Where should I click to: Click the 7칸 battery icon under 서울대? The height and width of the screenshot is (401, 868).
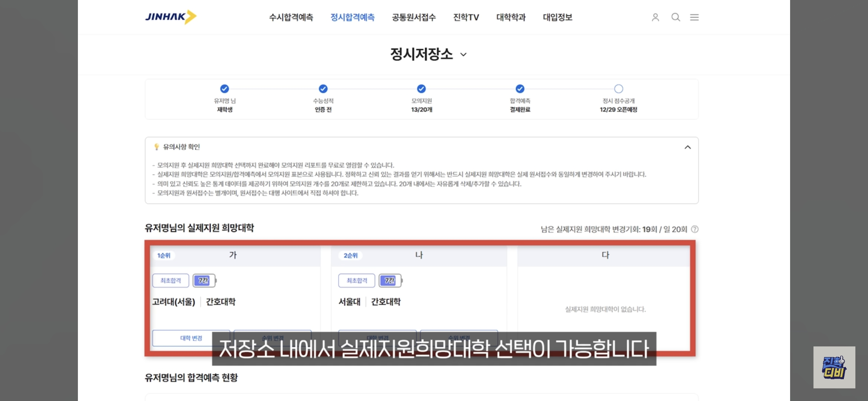click(390, 281)
